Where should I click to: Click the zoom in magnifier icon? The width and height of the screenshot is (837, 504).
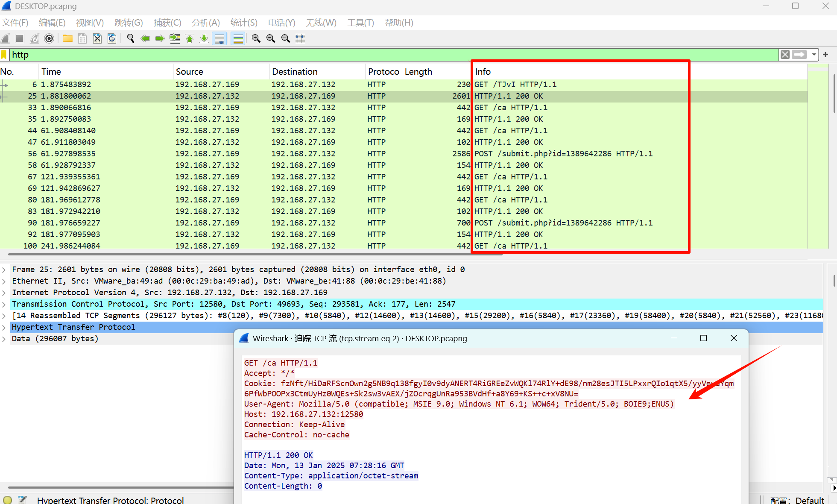256,38
